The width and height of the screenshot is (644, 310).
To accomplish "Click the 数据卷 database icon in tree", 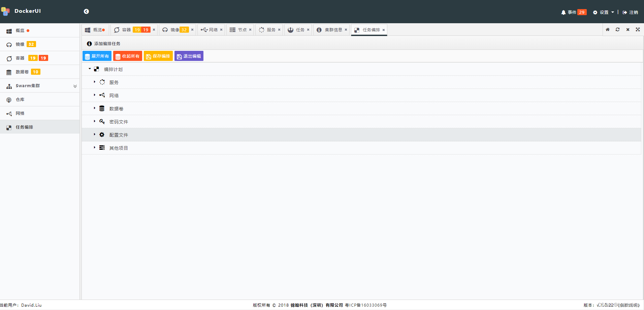I will [102, 108].
